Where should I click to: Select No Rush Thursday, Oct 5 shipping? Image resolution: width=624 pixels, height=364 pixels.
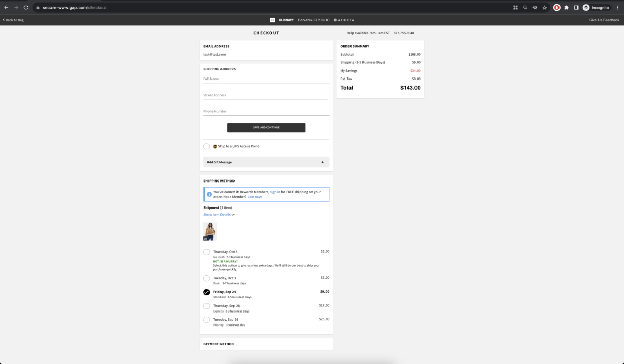[206, 252]
